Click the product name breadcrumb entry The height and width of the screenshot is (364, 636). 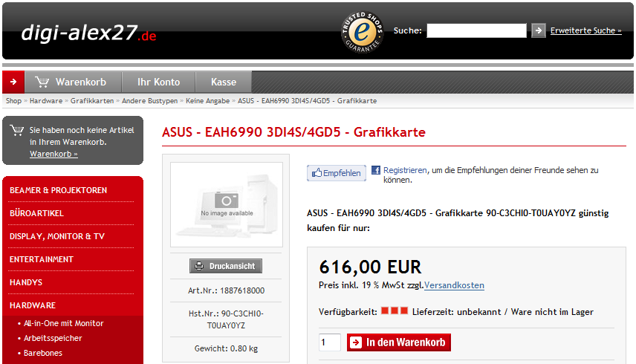307,101
